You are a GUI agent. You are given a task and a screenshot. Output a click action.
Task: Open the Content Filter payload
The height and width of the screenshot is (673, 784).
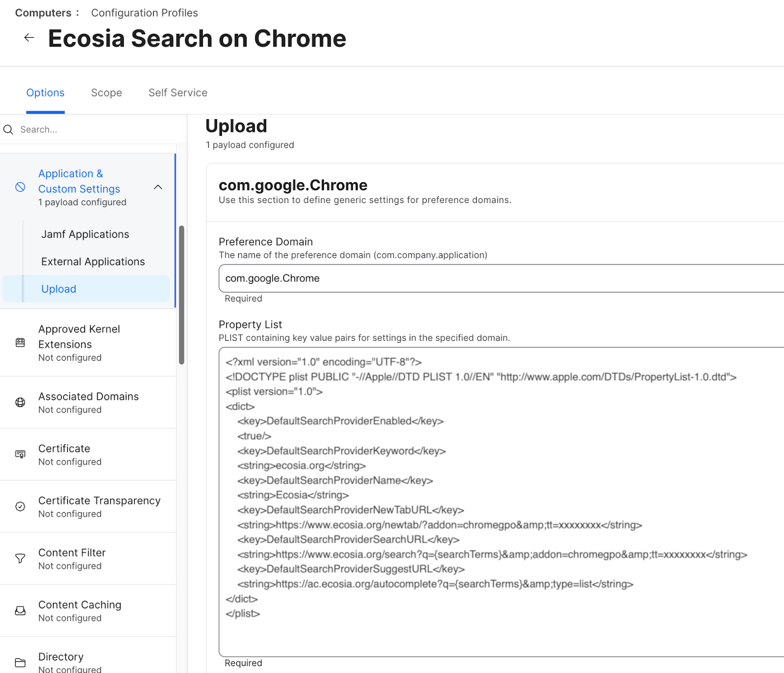(88, 558)
